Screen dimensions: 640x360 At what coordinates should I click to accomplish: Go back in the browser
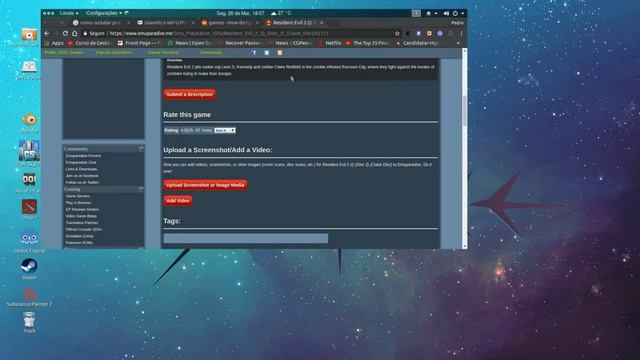coord(47,33)
